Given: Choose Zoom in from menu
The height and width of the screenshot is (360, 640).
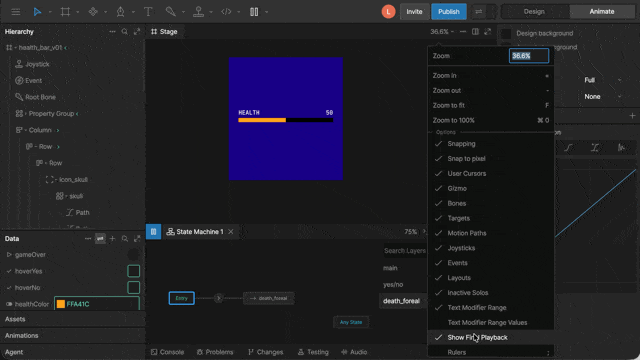Looking at the screenshot, I should (491, 76).
